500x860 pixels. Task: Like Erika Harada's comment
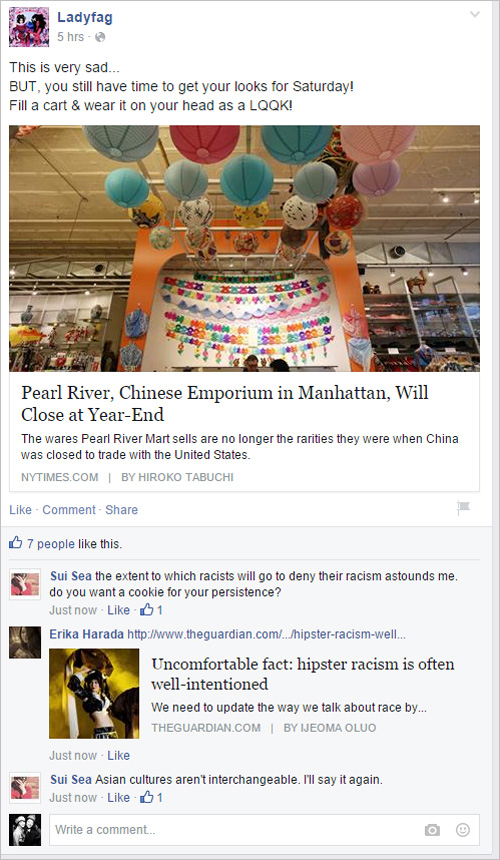pos(118,755)
